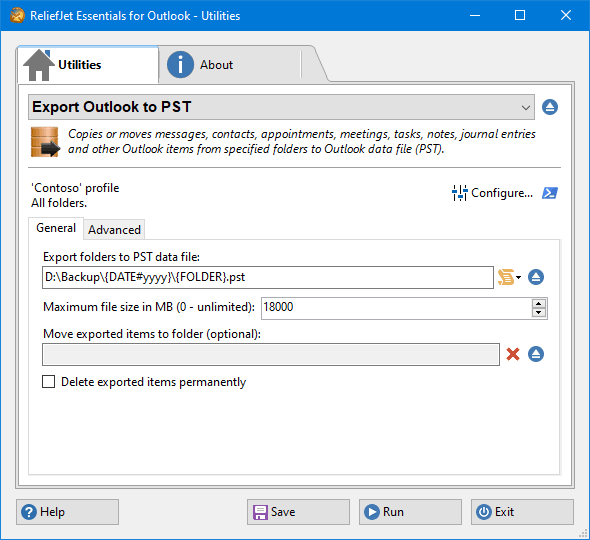590x540 pixels.
Task: Click the Save button
Action: pos(298,512)
